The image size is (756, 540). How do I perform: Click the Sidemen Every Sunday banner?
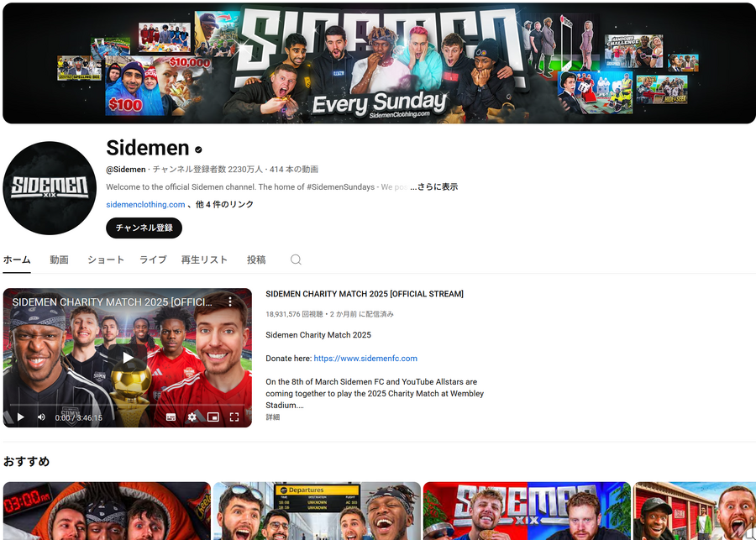(x=379, y=63)
